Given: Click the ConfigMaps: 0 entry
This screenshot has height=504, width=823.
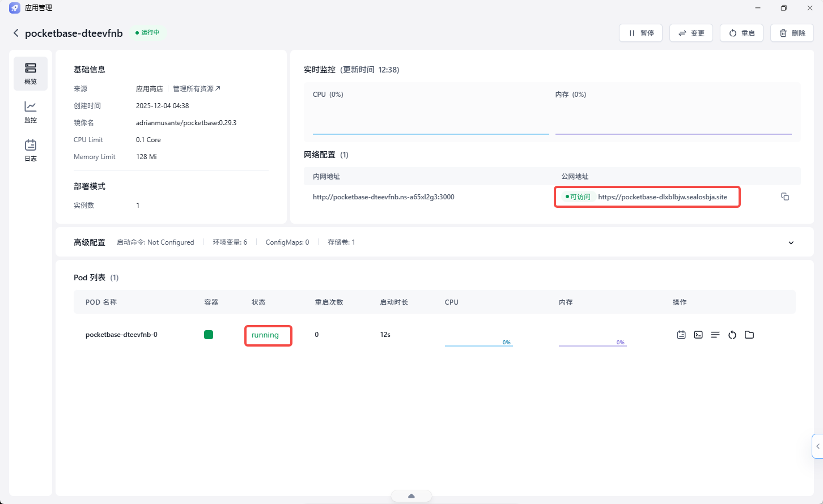Looking at the screenshot, I should pos(287,242).
